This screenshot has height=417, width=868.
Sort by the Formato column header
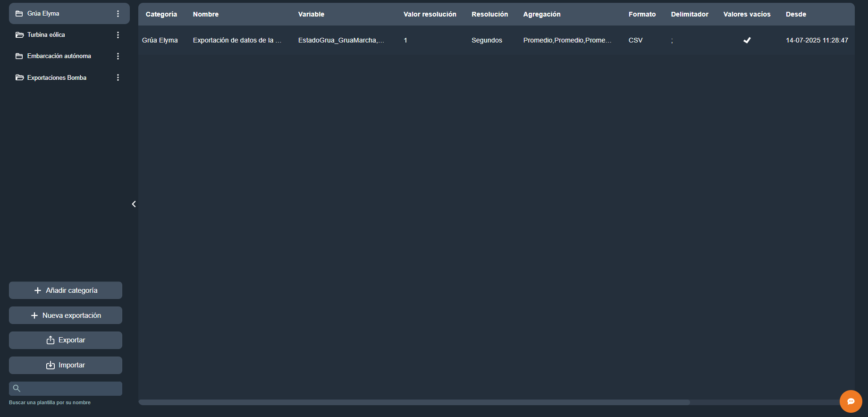[x=642, y=14]
